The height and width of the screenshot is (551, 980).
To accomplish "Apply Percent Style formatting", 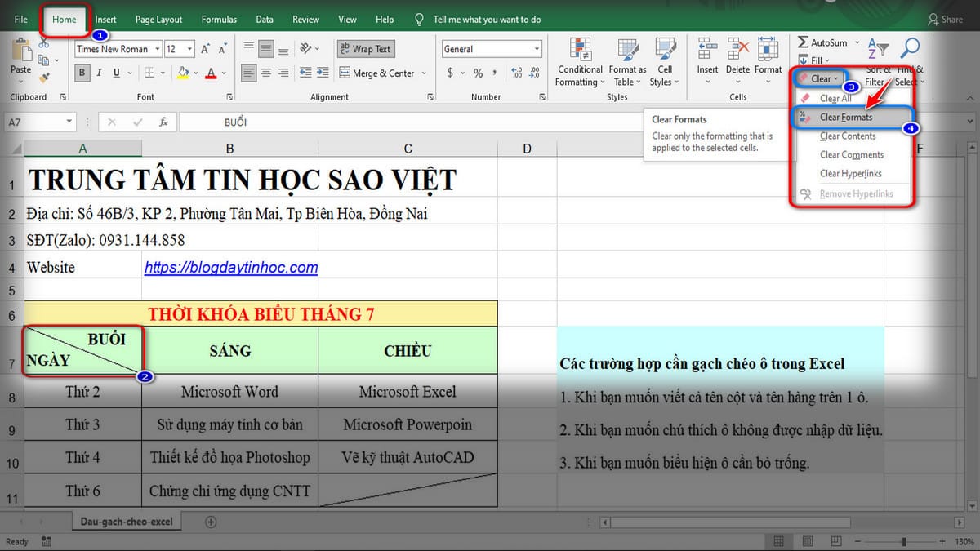I will [x=479, y=73].
